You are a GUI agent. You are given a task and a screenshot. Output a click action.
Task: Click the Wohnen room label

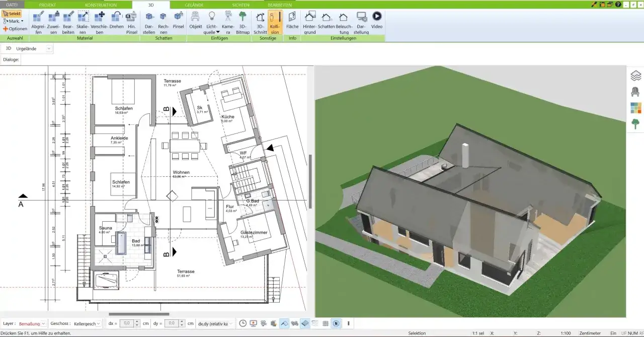181,172
